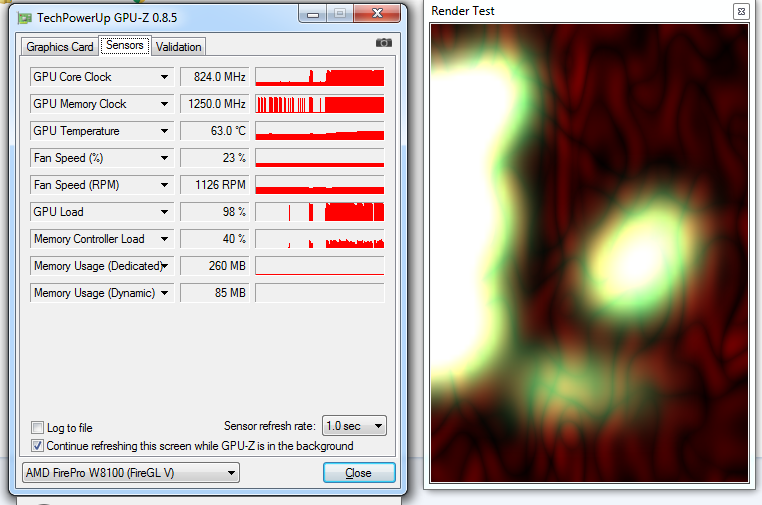Click the 23 % fan speed value
This screenshot has width=762, height=505.
[214, 158]
